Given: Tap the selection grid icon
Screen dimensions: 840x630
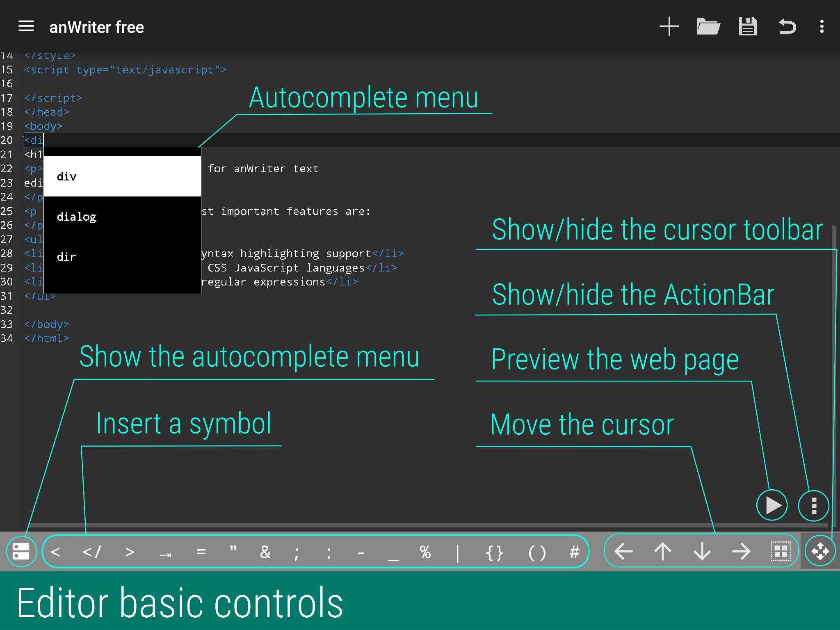Looking at the screenshot, I should (x=781, y=551).
